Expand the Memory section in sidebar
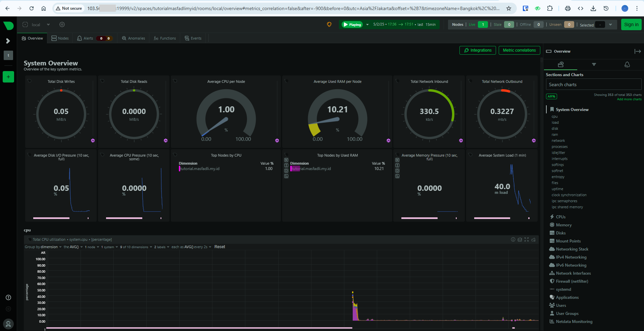 (560, 225)
